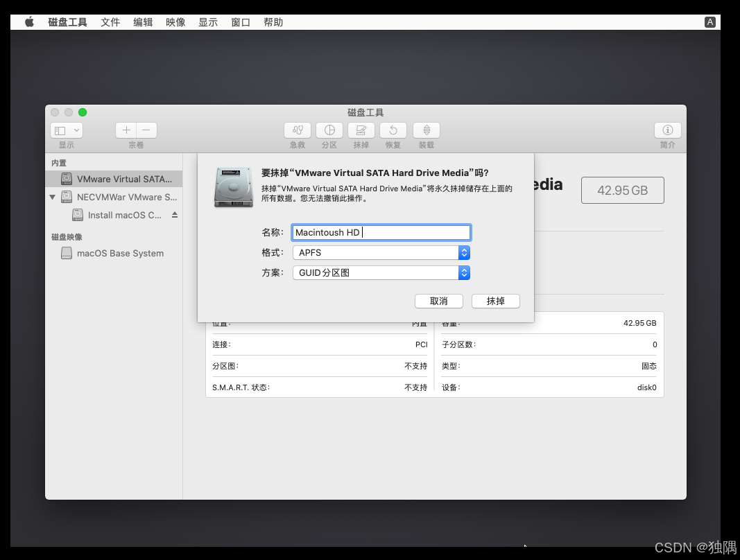Open the 映像 menu
The width and height of the screenshot is (740, 560).
[x=175, y=21]
